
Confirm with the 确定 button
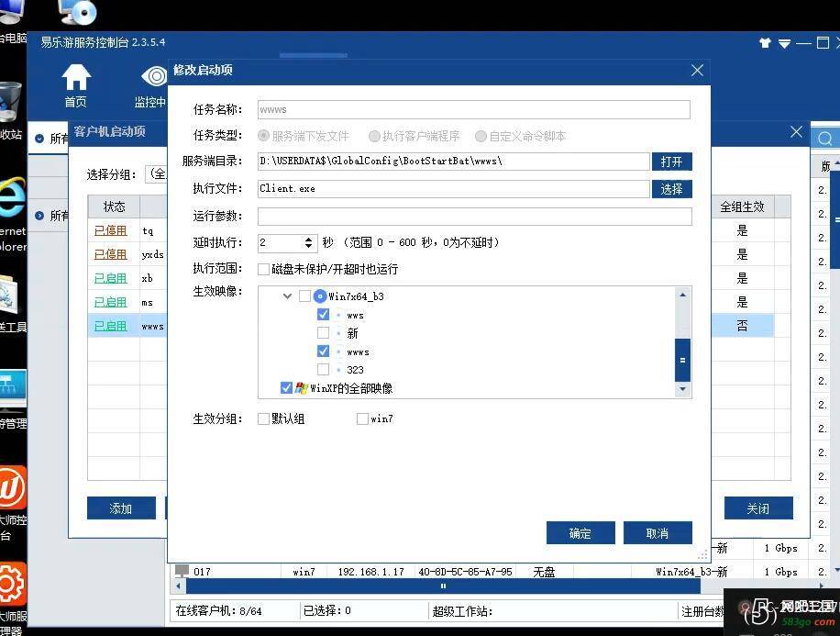click(580, 533)
